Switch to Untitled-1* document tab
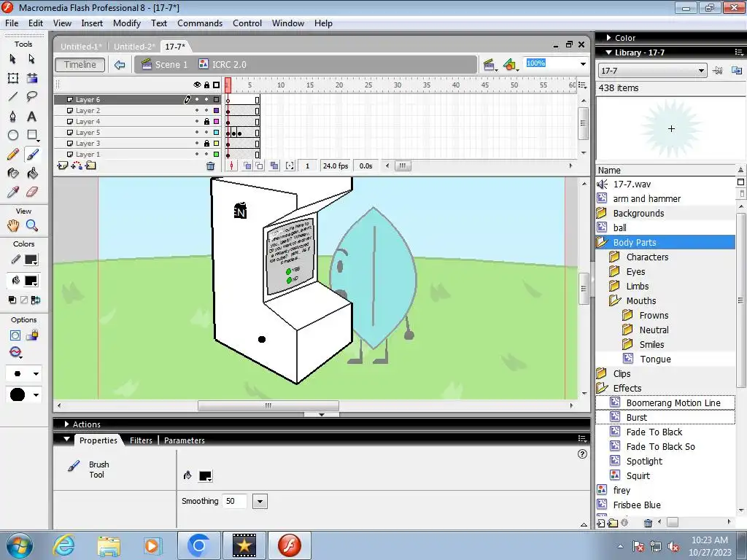Viewport: 747px width, 560px height. [82, 46]
